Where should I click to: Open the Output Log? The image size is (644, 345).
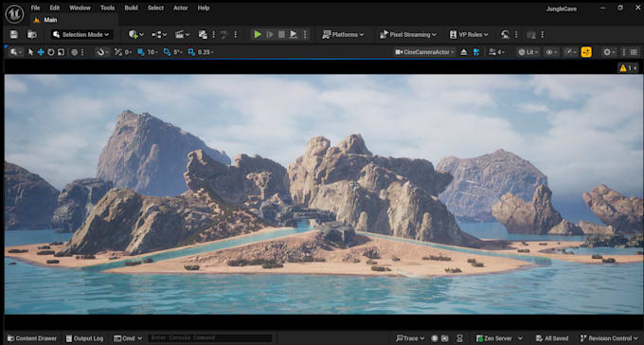click(85, 338)
